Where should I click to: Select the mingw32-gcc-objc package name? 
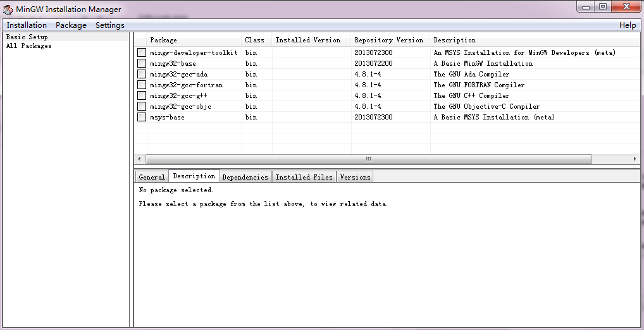[x=180, y=106]
